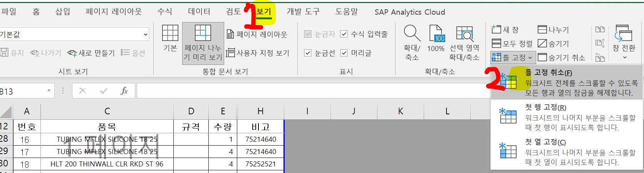
Task: Select column C header
Action: (107, 111)
